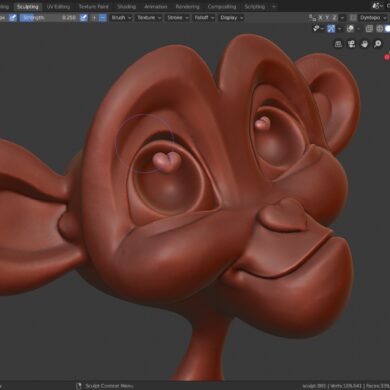Click the mesh statistics in the status bar

coord(346,386)
